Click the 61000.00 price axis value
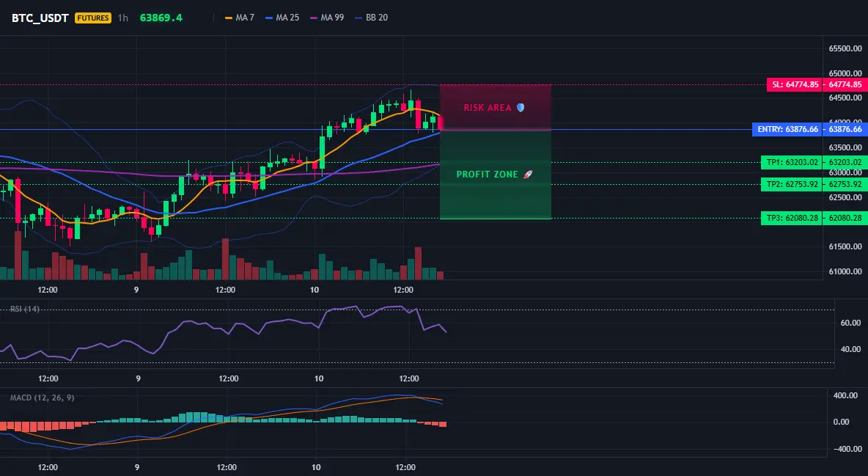This screenshot has width=868, height=476. tap(845, 271)
